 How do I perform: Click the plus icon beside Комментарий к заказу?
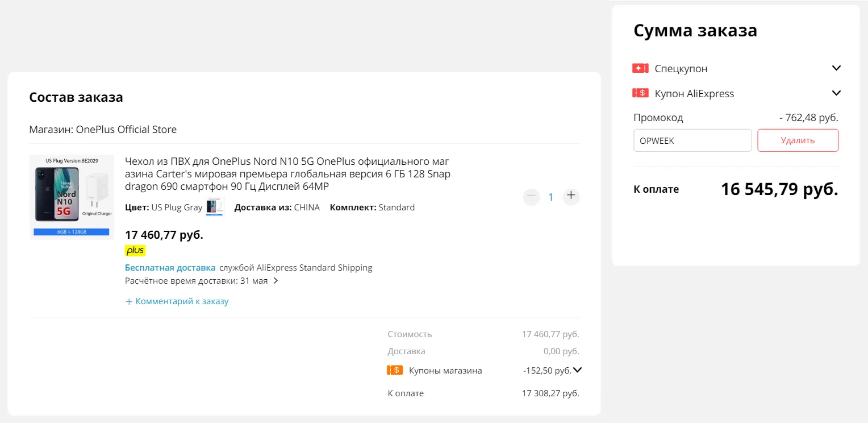pos(129,301)
